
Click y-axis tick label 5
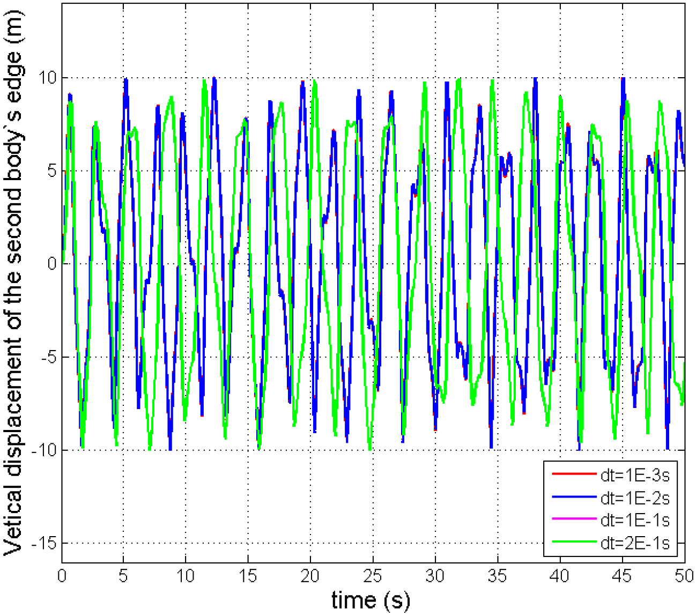pyautogui.click(x=53, y=171)
